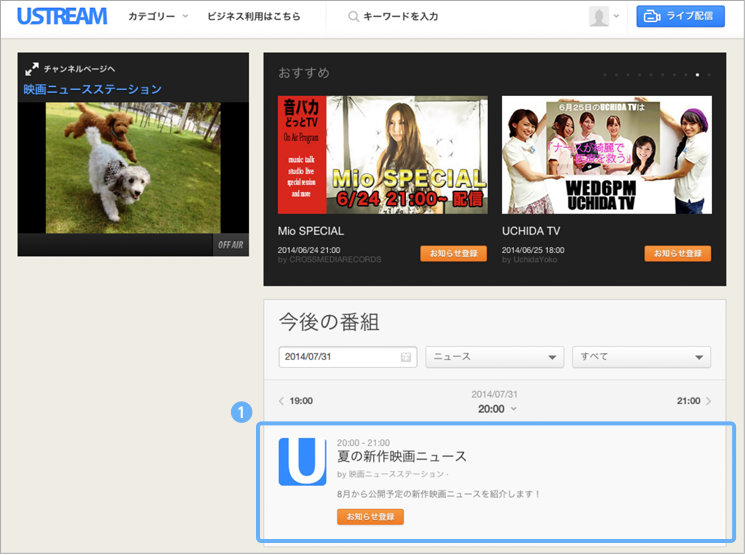Click the blue U channel logo icon
This screenshot has height=555, width=745.
pos(302,461)
